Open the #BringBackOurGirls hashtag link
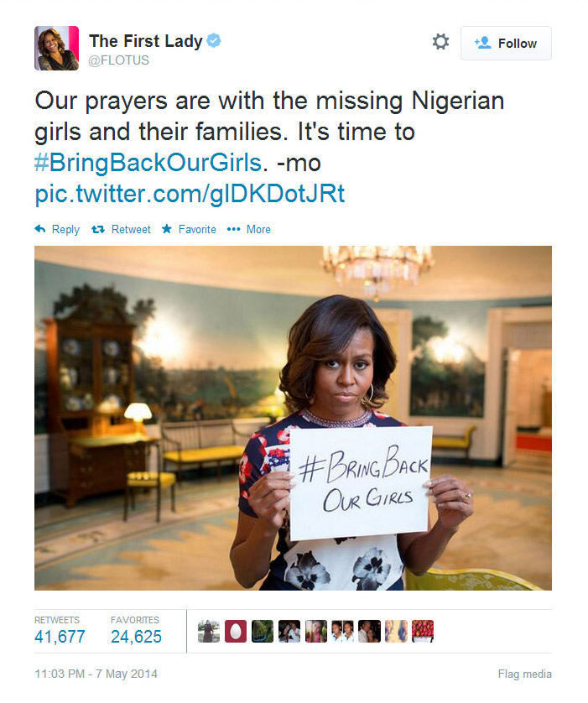588x703 pixels. pyautogui.click(x=148, y=162)
